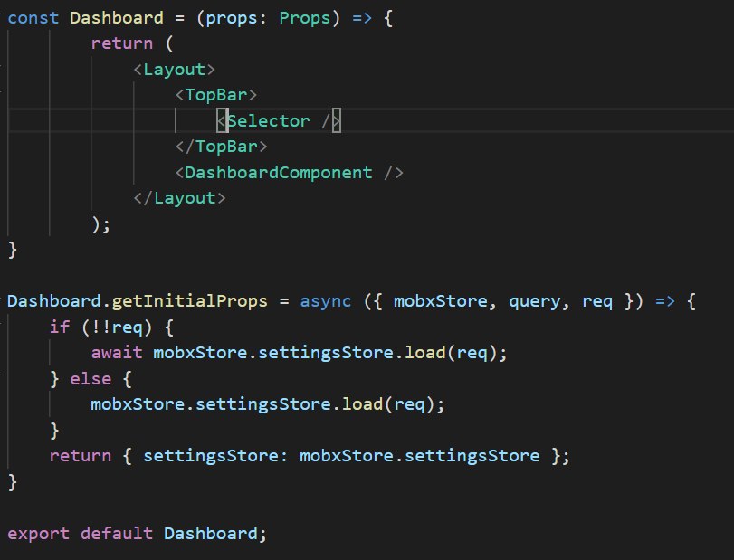Click 'export' keyword on last line
This screenshot has height=560, width=734.
(38, 534)
